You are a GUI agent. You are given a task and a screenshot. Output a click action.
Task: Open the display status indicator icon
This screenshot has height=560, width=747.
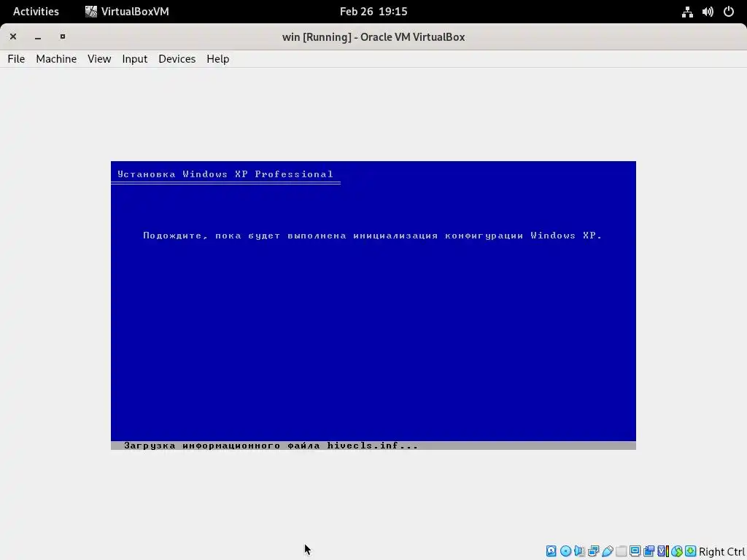(x=635, y=551)
